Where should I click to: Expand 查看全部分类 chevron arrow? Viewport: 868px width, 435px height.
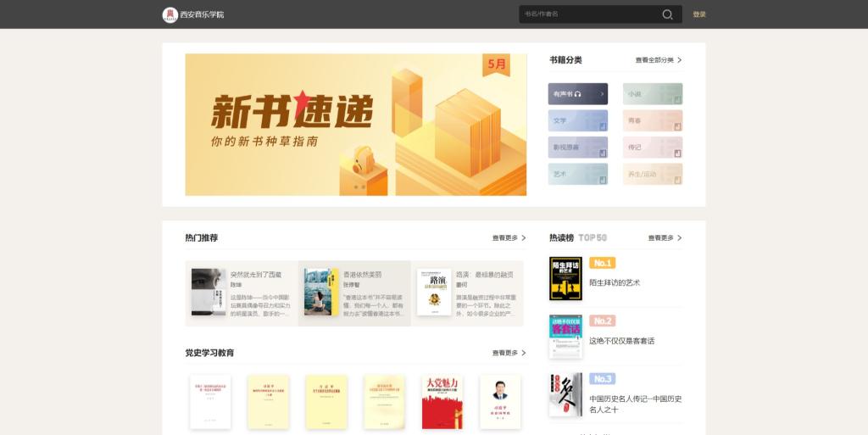680,60
